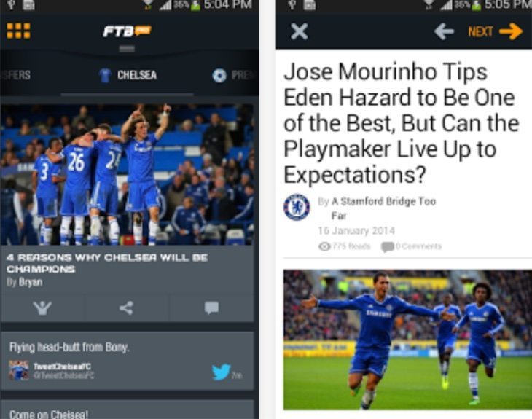
Task: Tap the cheer icon under the article
Action: pyautogui.click(x=42, y=308)
